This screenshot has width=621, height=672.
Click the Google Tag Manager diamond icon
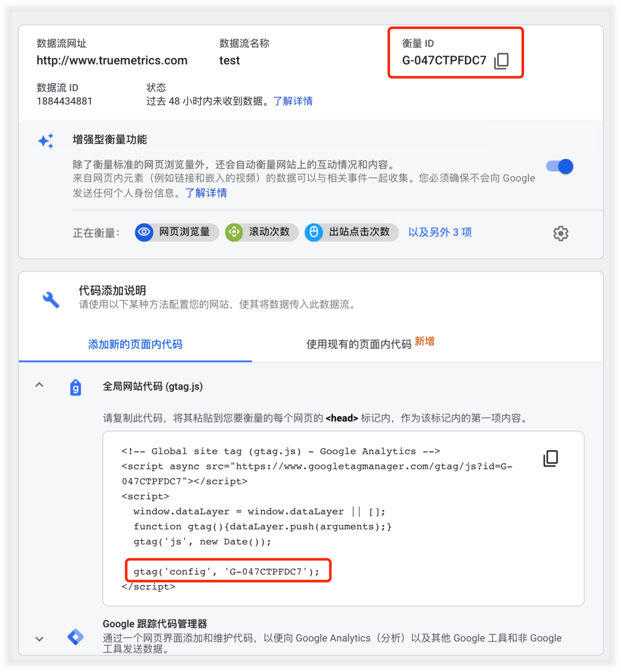76,637
